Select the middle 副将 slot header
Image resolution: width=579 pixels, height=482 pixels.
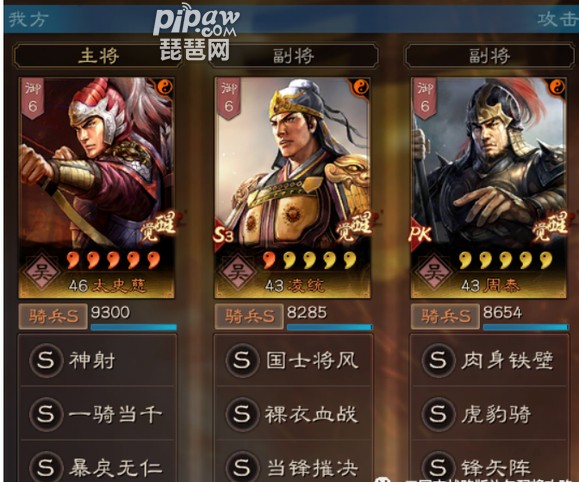294,56
